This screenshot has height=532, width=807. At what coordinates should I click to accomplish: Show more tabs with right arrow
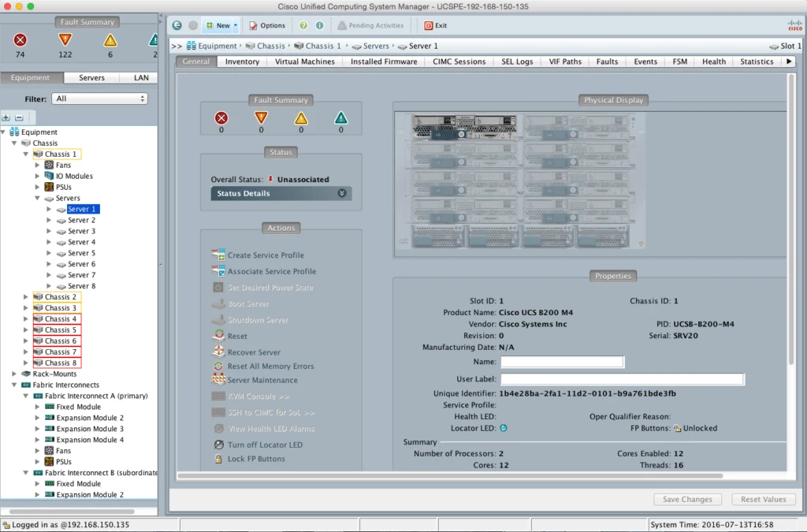pyautogui.click(x=788, y=61)
